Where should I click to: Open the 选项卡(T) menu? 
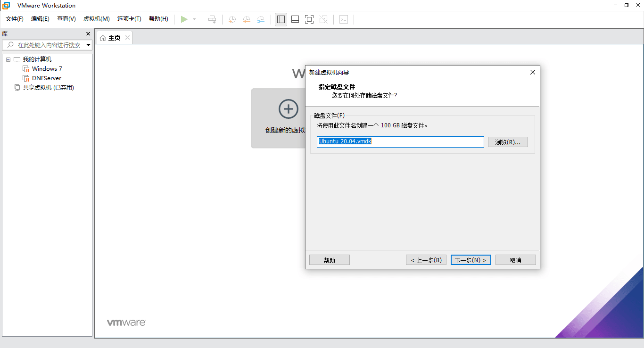(129, 19)
